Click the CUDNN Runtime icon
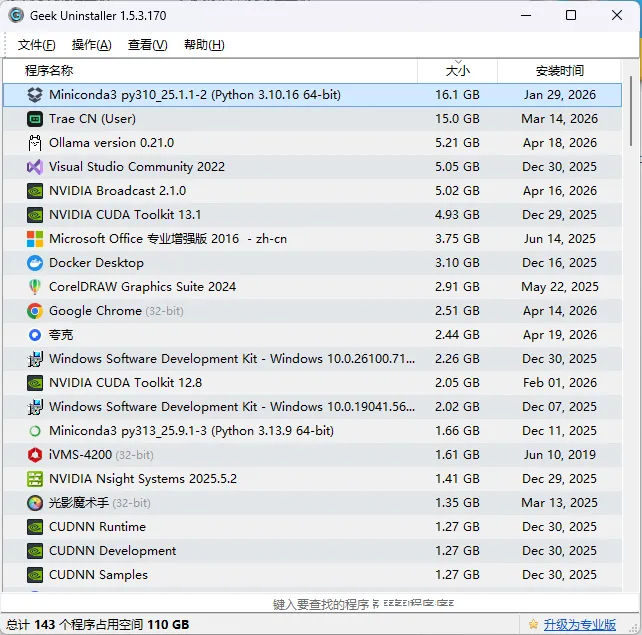The height and width of the screenshot is (635, 642). 35,527
